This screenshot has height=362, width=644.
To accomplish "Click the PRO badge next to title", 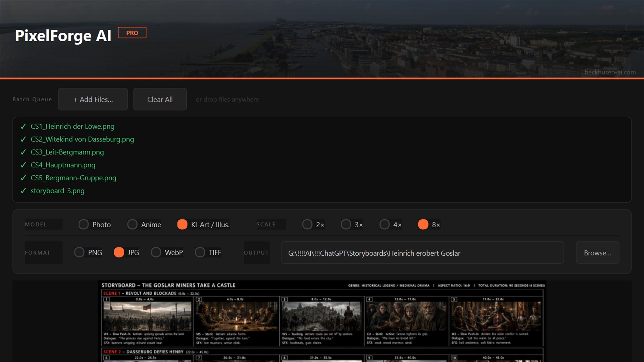I will click(x=132, y=33).
